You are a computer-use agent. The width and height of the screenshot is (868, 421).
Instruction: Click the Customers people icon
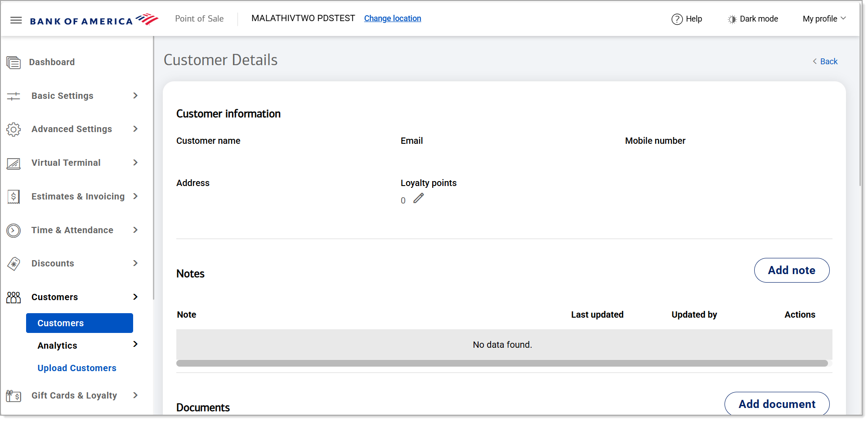pos(13,297)
